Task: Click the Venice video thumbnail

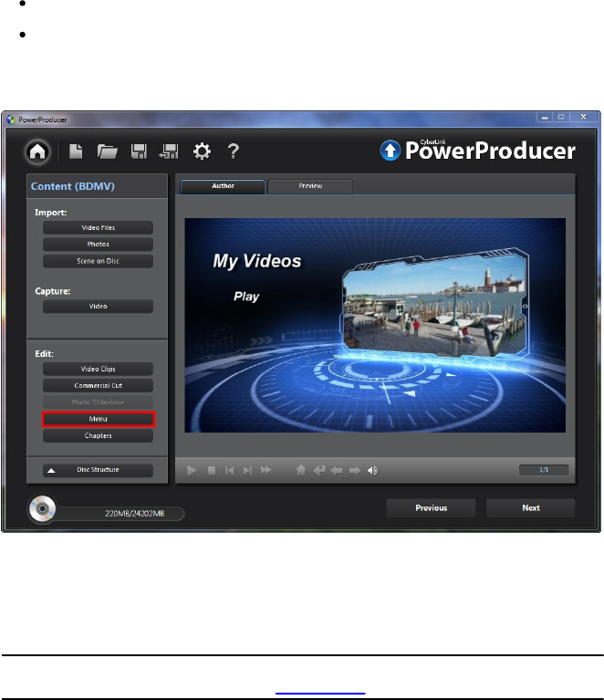Action: (x=434, y=304)
